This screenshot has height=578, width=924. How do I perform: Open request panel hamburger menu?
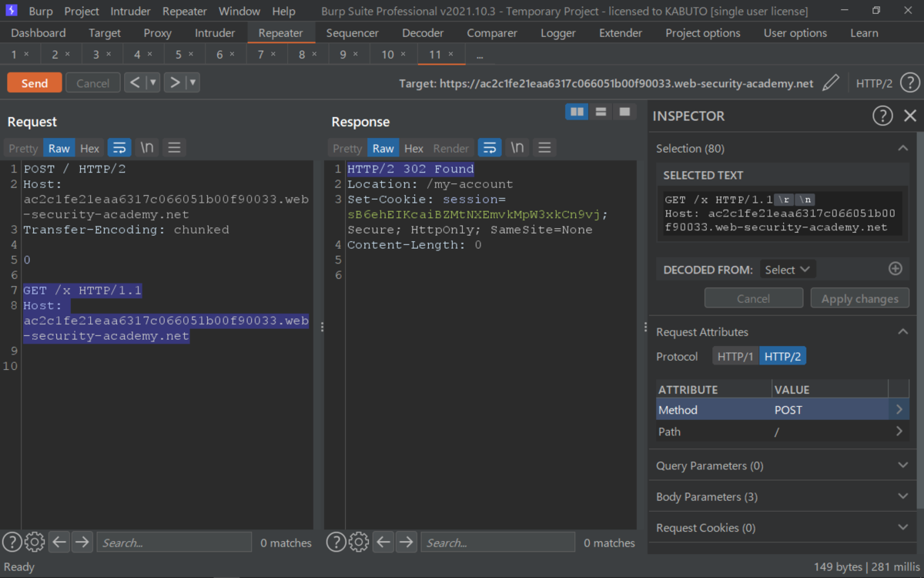pyautogui.click(x=174, y=148)
